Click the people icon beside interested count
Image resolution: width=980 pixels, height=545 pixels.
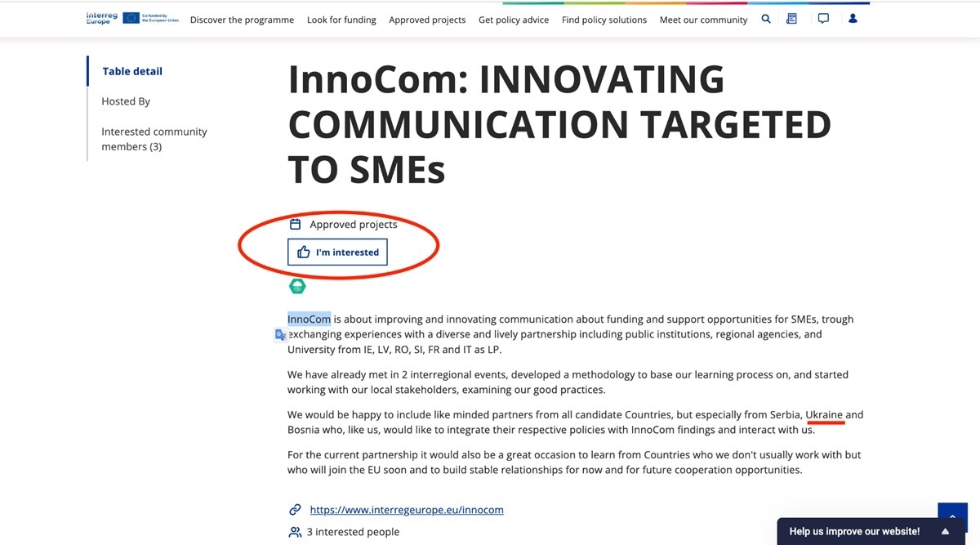(x=296, y=532)
